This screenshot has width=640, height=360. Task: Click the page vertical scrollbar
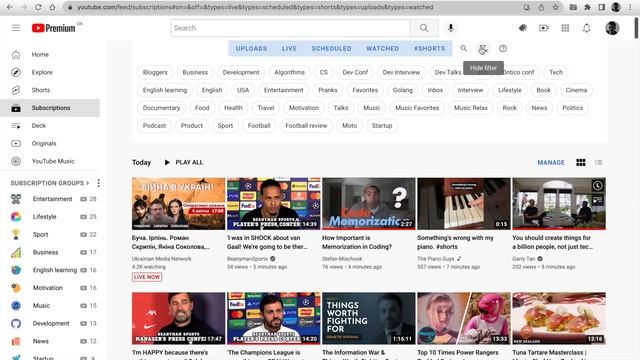tap(636, 29)
